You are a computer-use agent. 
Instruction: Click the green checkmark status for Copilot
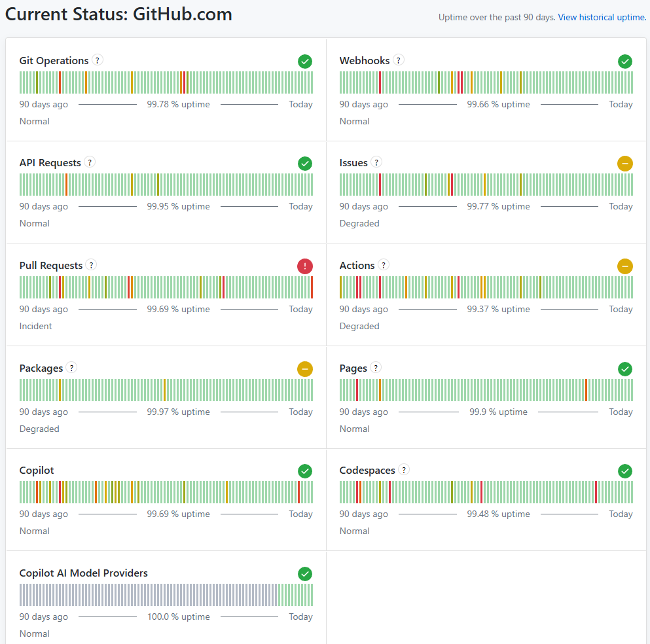click(305, 471)
